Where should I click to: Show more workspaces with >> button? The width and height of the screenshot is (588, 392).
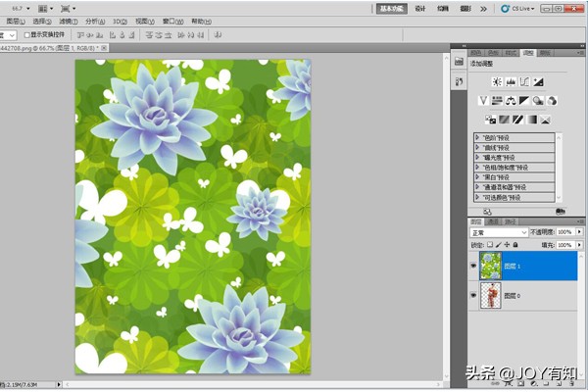483,9
